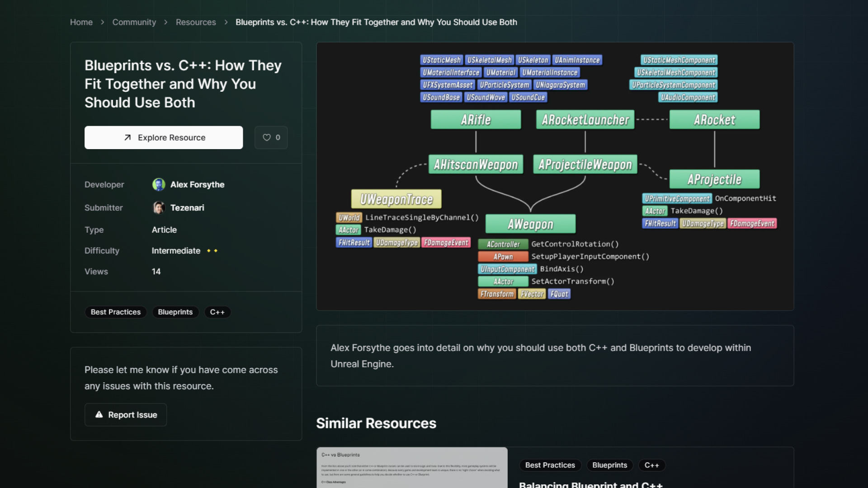
Task: Open the Blueprints filter under Similar Resources
Action: coord(609,465)
